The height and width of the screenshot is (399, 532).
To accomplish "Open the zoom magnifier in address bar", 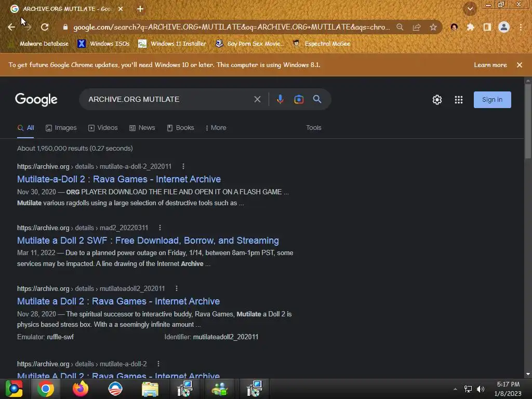I will coord(400,27).
